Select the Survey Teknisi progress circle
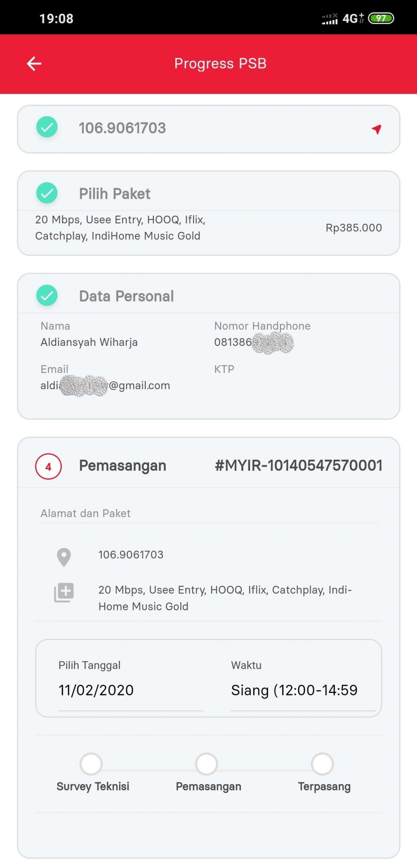The image size is (417, 868). click(92, 765)
